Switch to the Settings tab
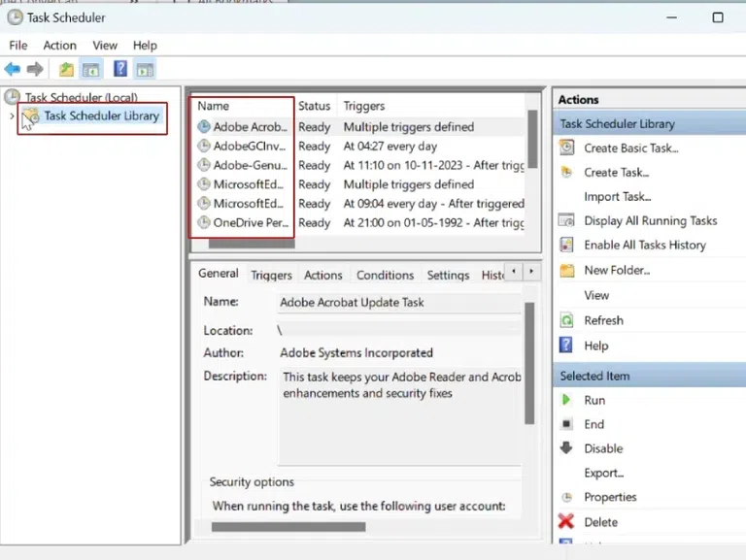Viewport: 746px width, 560px height. click(448, 276)
